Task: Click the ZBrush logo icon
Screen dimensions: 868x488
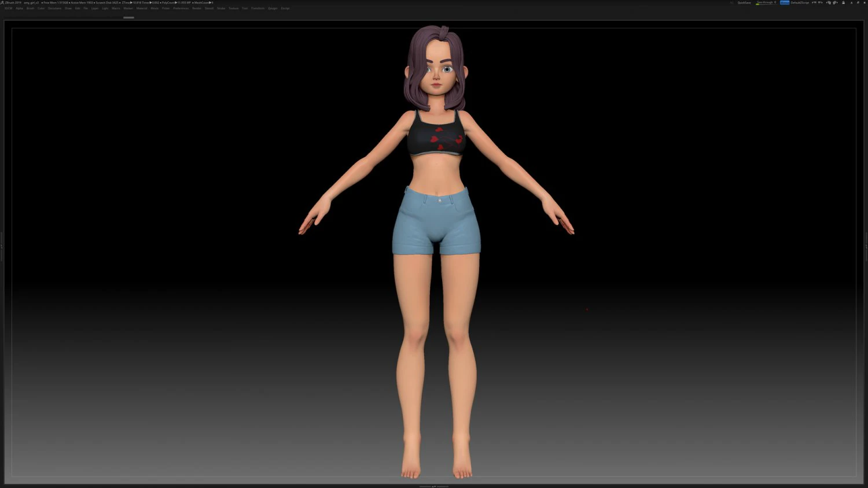Action: [x=2, y=2]
